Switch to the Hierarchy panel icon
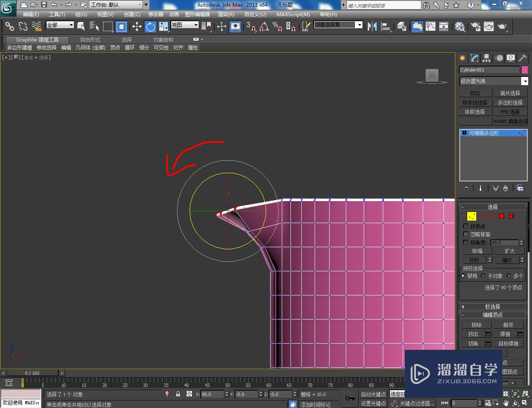This screenshot has width=532, height=408. pos(487,58)
